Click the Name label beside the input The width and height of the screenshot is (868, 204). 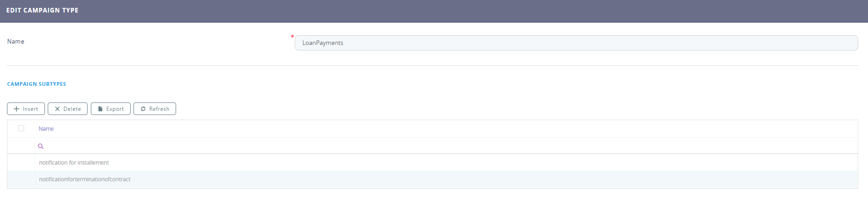point(16,42)
